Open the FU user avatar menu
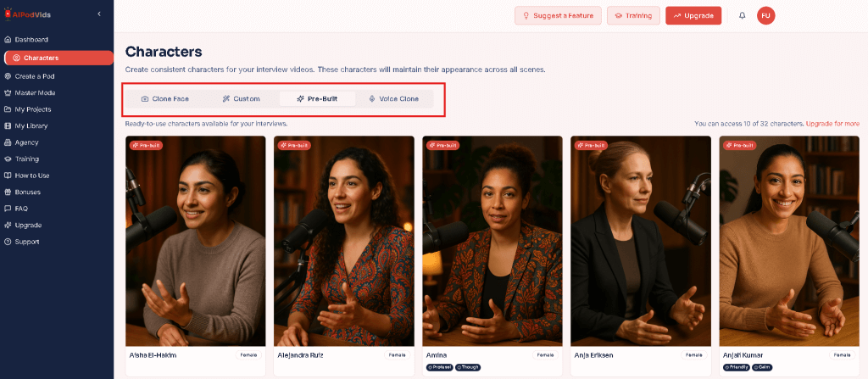This screenshot has height=379, width=868. click(766, 15)
